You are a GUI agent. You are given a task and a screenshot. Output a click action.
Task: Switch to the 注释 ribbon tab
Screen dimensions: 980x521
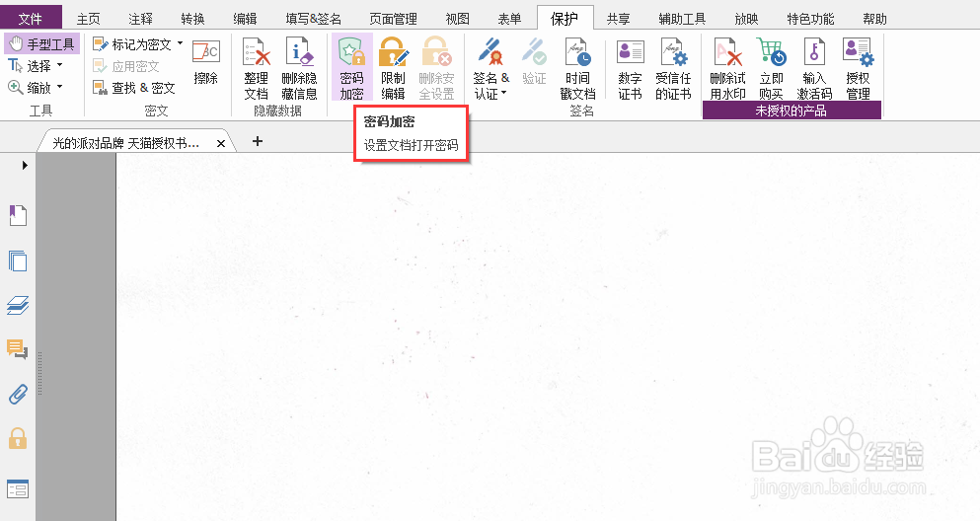tap(140, 19)
